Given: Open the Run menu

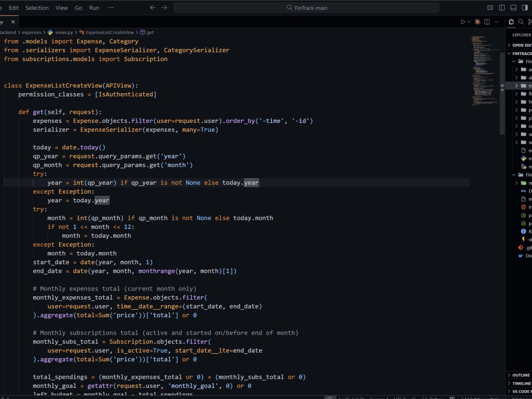Looking at the screenshot, I should [94, 7].
